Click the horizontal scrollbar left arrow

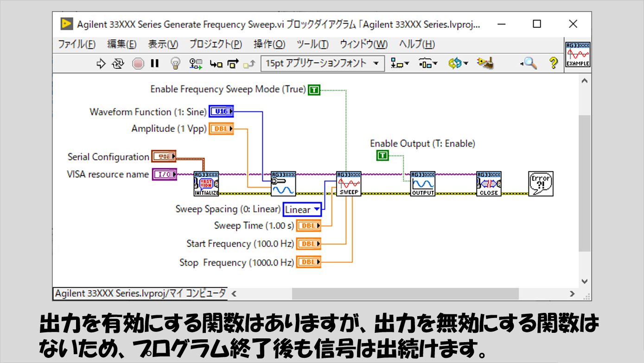coord(234,294)
